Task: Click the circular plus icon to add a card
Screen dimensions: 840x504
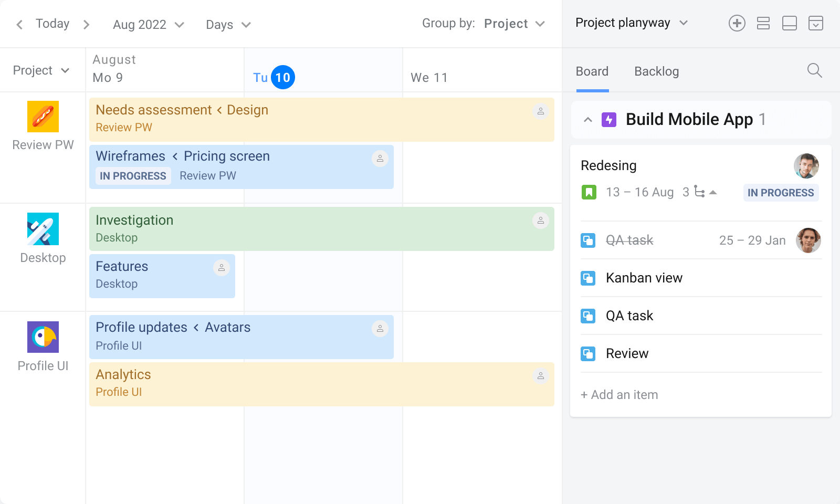Action: pyautogui.click(x=737, y=23)
